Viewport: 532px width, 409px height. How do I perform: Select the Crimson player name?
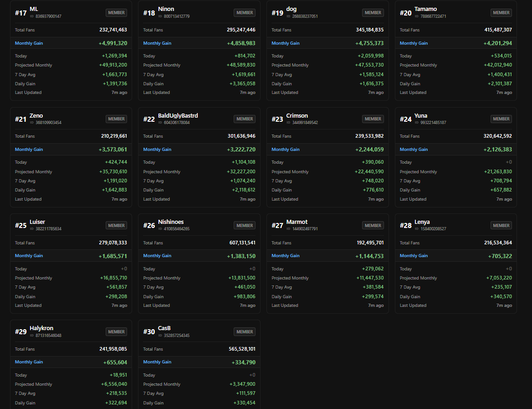point(297,115)
